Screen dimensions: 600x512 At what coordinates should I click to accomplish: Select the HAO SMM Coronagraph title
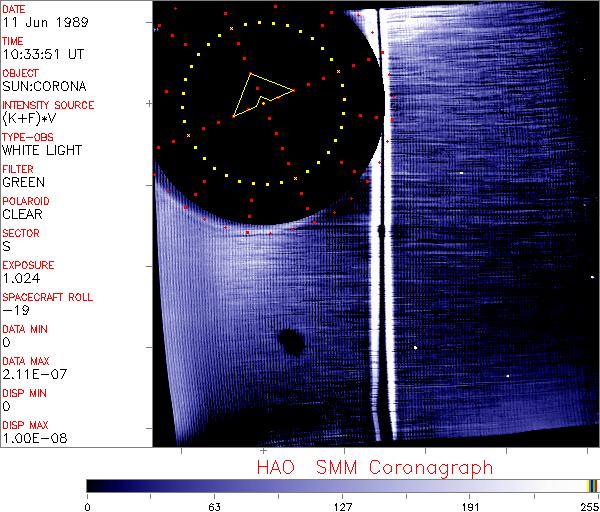[x=374, y=467]
